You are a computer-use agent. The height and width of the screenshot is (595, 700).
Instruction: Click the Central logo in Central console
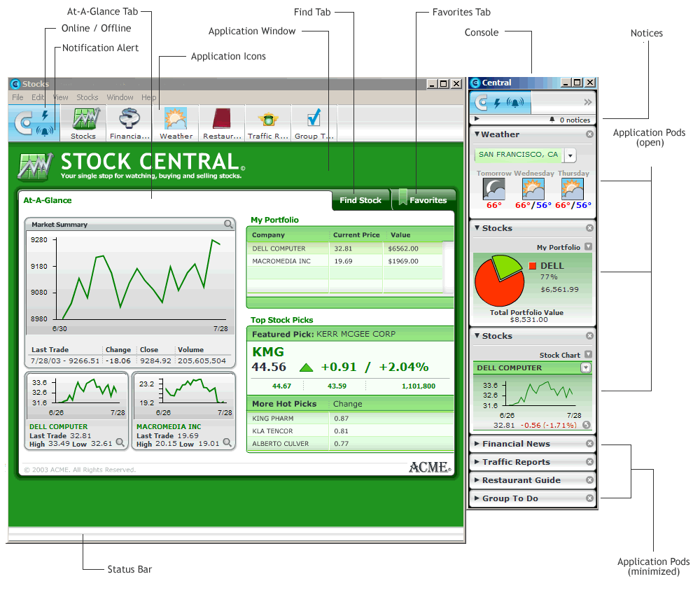point(482,102)
